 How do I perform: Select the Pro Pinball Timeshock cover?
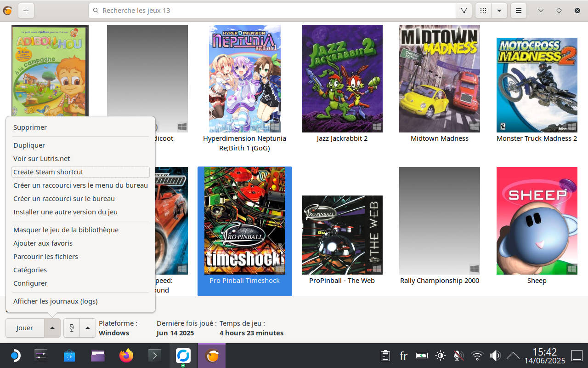(245, 221)
